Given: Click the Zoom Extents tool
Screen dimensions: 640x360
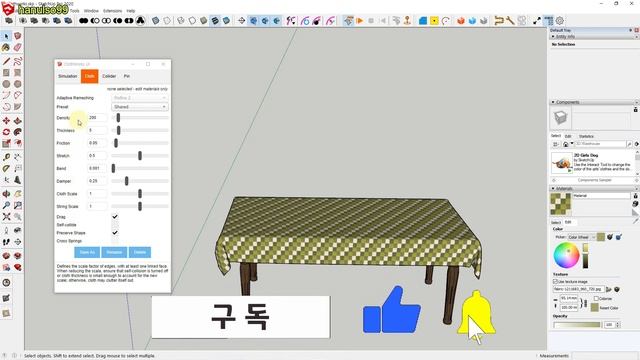Looking at the screenshot, I should point(6,217).
